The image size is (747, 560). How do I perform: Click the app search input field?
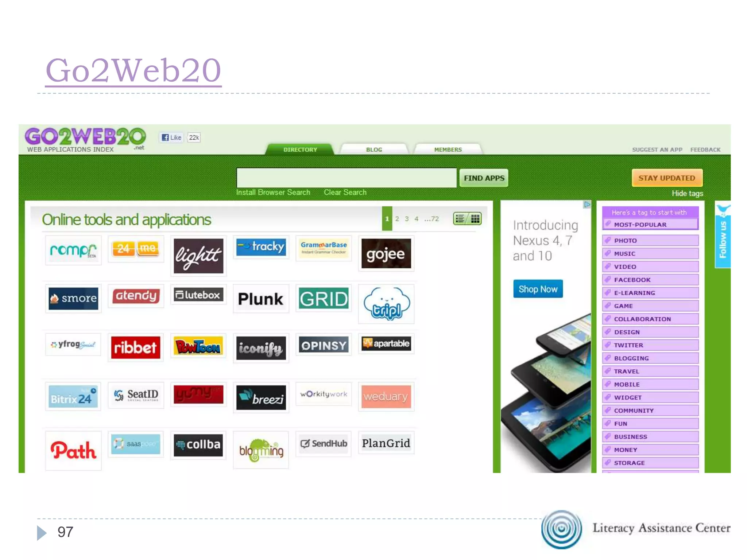[346, 178]
